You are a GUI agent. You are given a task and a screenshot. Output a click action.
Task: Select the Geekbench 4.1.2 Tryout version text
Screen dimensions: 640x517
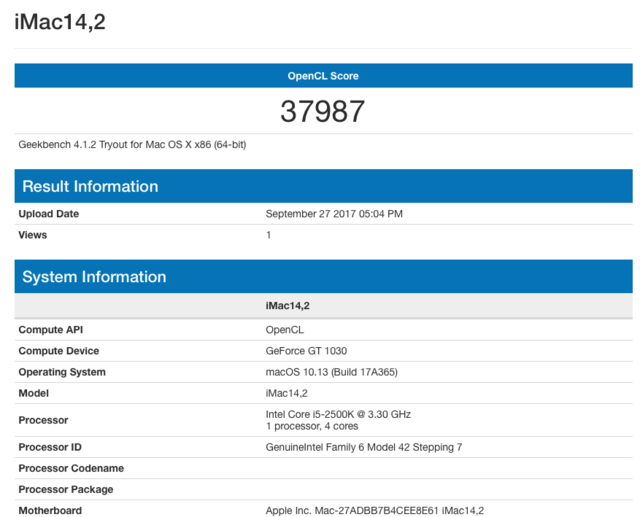(132, 145)
